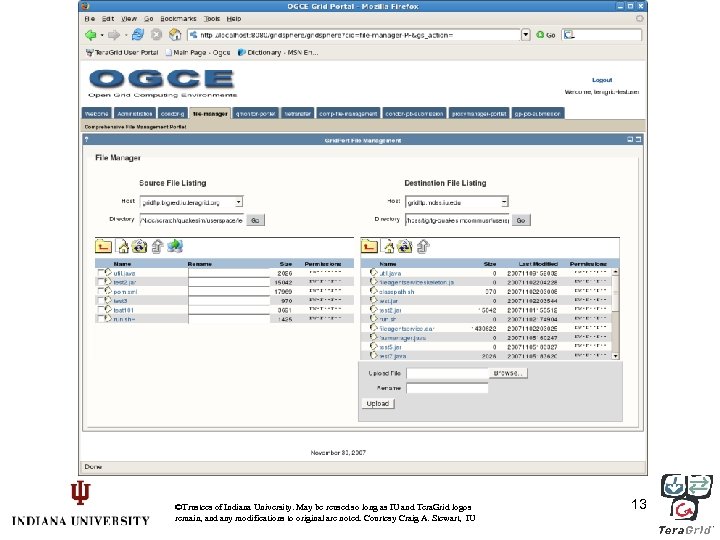Open the Destination File Listing host dropdown
Viewport: 720px width, 540px height.
504,202
